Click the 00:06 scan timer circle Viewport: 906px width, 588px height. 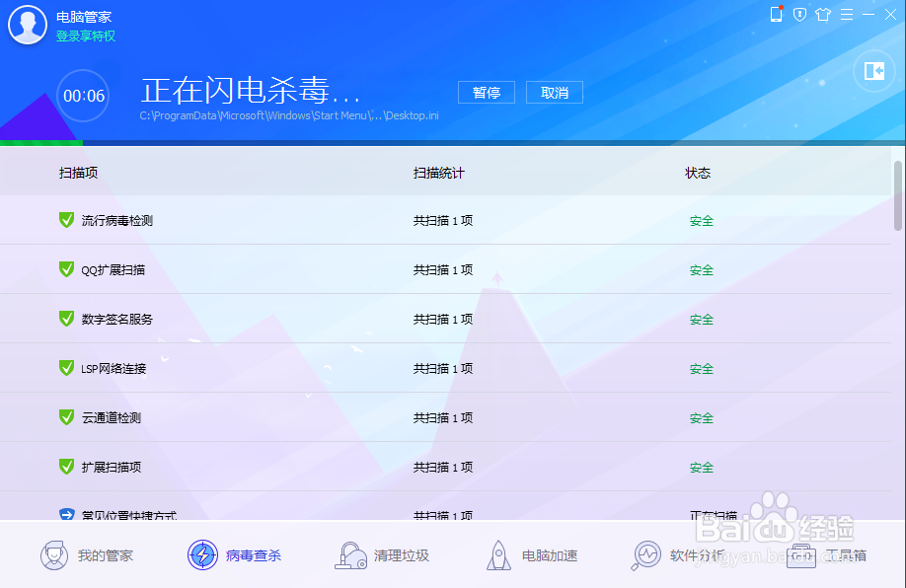point(83,96)
